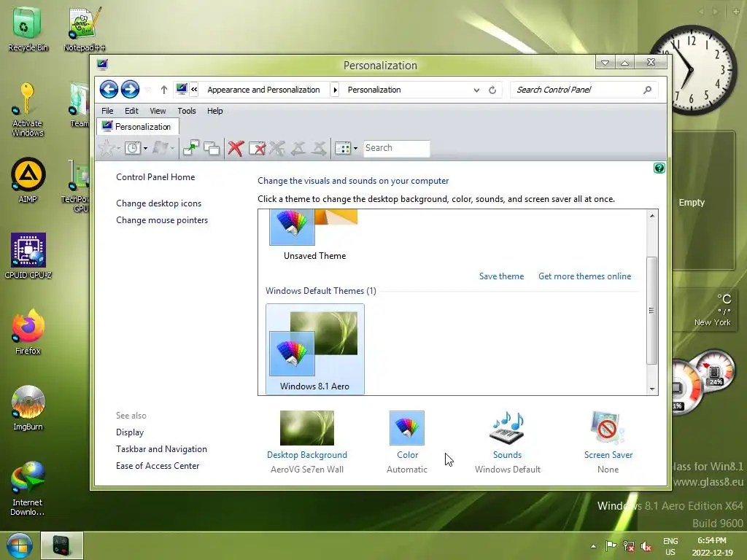Open the View menu
Viewport: 747px width, 560px height.
point(158,111)
